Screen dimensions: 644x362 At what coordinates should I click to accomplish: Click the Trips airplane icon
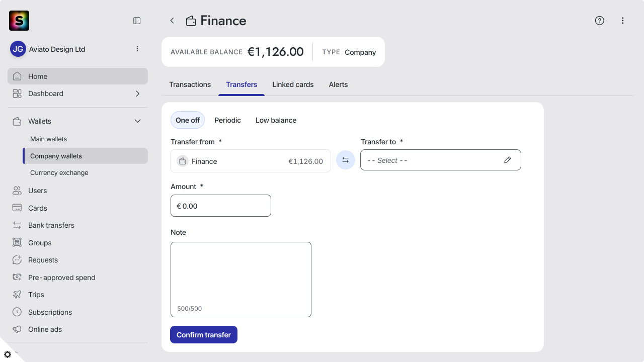(17, 295)
